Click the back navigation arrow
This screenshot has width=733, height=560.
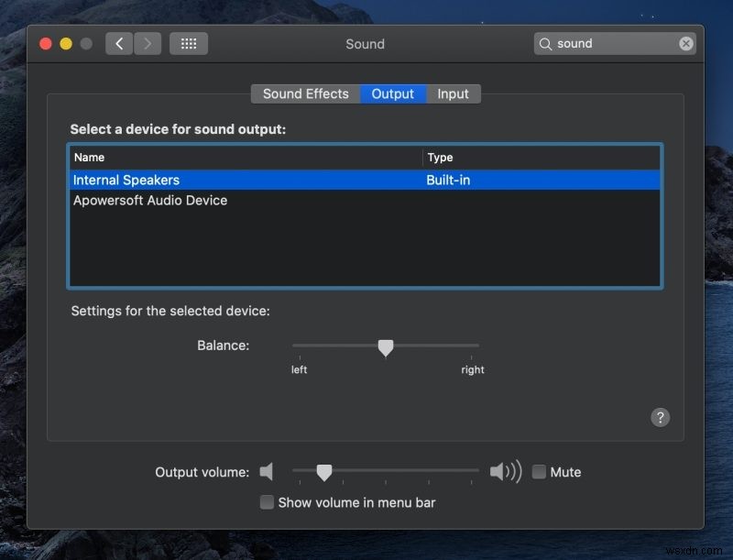pos(118,43)
